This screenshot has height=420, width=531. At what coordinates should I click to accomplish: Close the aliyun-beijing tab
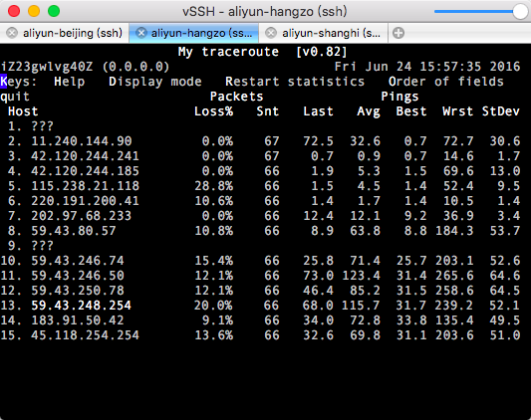coord(12,33)
